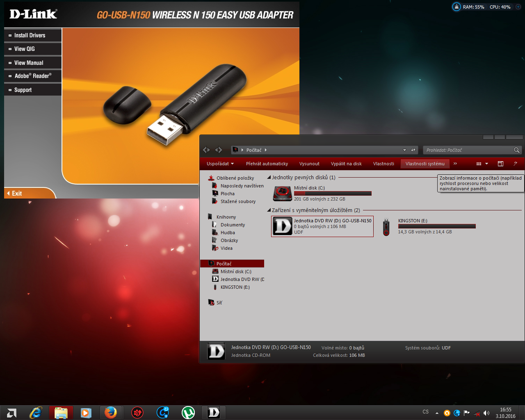The image size is (525, 420).
Task: Open Oblíbené položky in the navigation pane
Action: click(235, 178)
